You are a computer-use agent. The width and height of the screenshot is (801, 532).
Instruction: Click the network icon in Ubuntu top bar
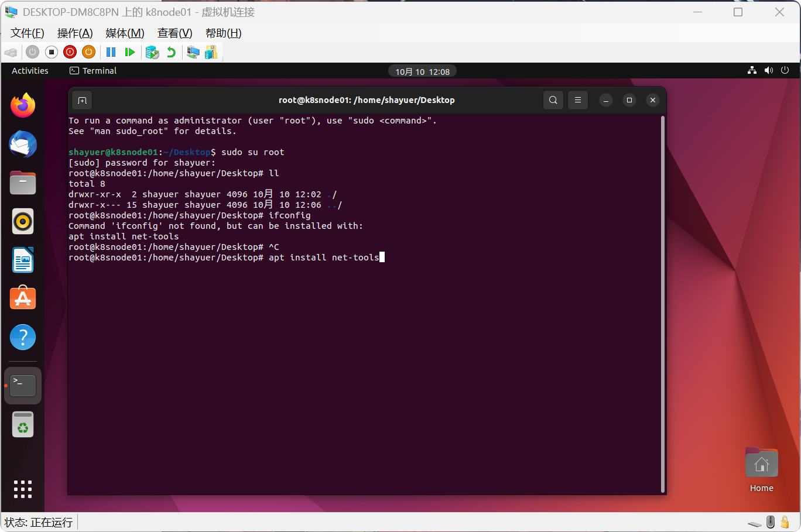[x=752, y=70]
